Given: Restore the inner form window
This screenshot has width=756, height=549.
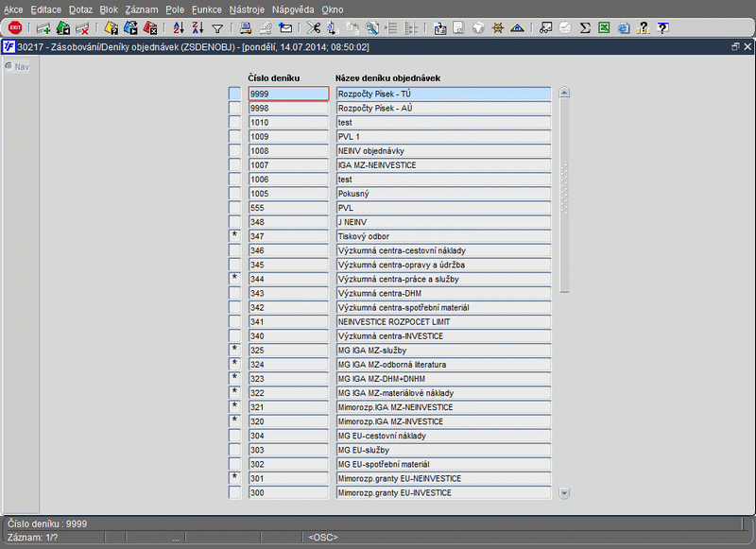Looking at the screenshot, I should [x=735, y=46].
